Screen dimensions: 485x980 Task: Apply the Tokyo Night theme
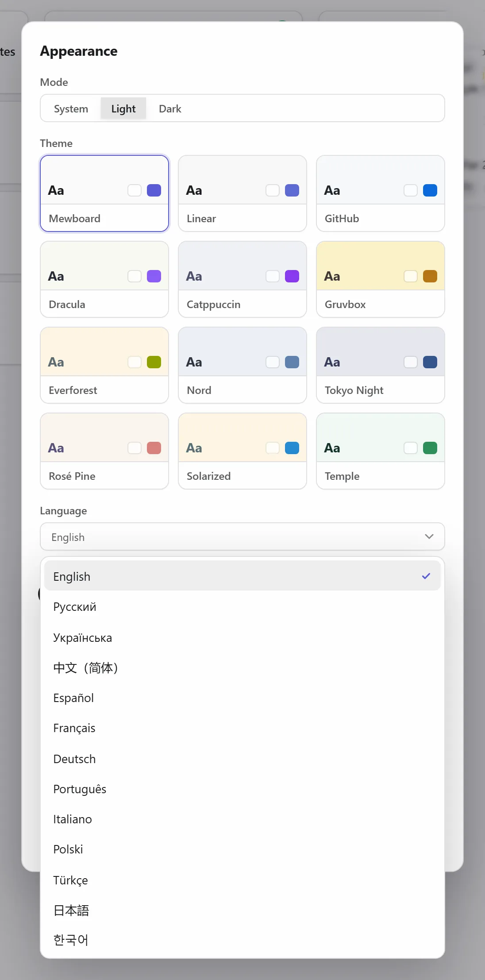click(381, 365)
